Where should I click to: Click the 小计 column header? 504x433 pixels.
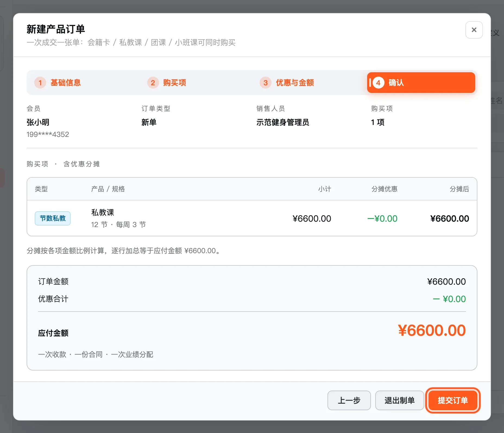click(x=325, y=189)
